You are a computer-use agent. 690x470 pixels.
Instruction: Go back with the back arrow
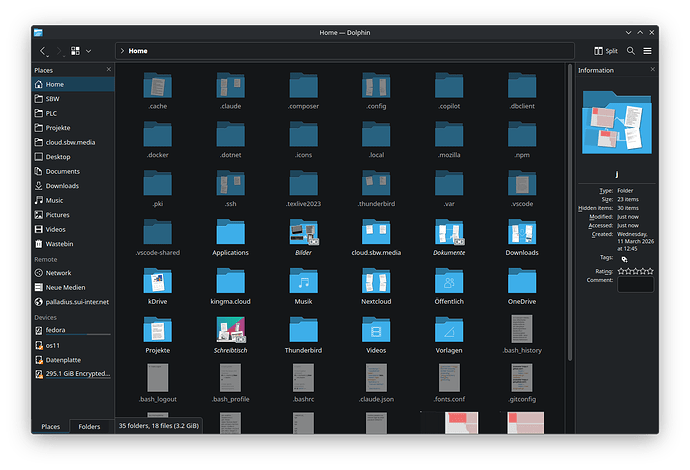point(43,51)
